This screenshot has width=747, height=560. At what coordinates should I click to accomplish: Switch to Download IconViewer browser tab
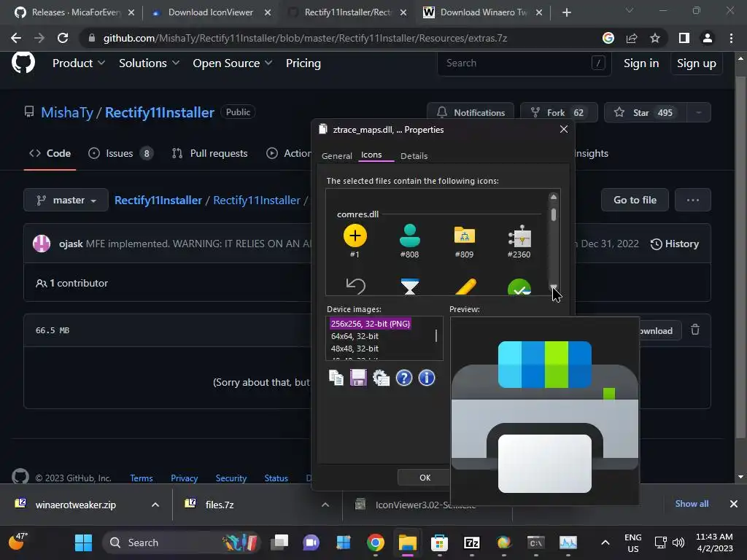211,12
